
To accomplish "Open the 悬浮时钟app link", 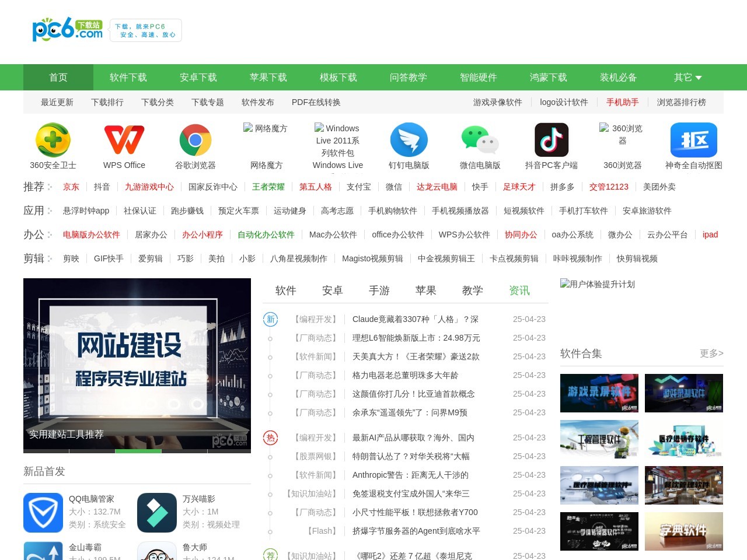I will tap(86, 211).
